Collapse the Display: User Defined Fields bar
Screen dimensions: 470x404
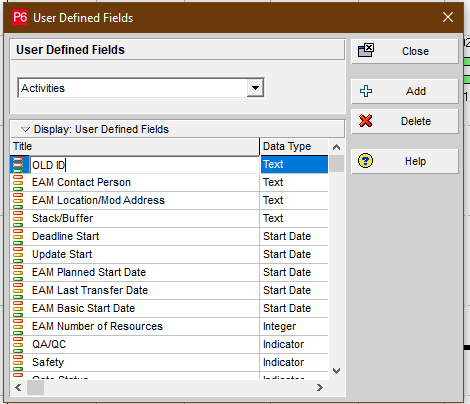tap(177, 129)
